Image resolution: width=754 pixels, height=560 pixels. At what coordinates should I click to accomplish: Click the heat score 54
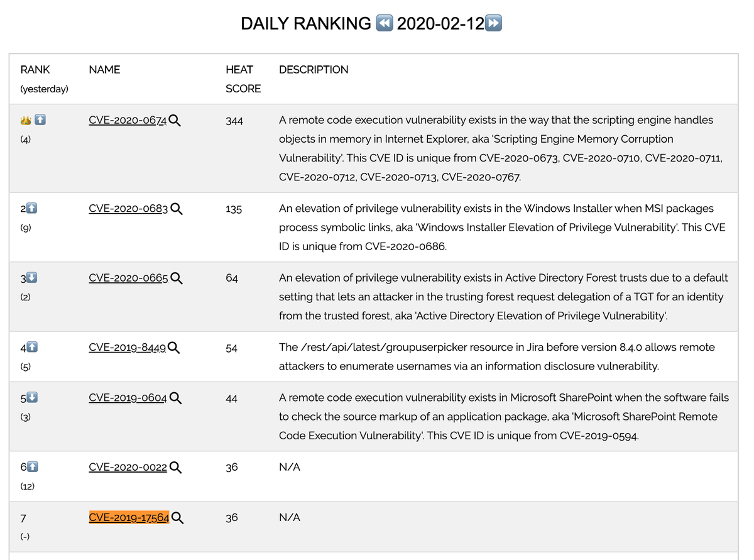[232, 348]
